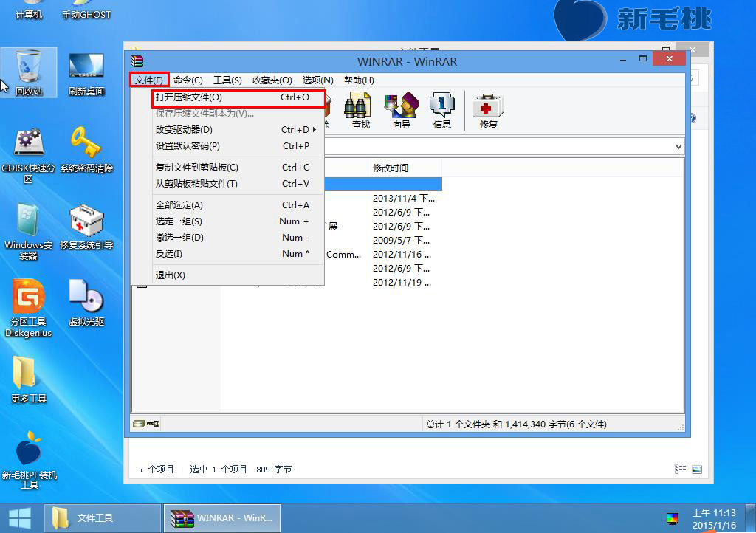Select the 新毛桃PE装机工具 desktop icon

pyautogui.click(x=29, y=460)
